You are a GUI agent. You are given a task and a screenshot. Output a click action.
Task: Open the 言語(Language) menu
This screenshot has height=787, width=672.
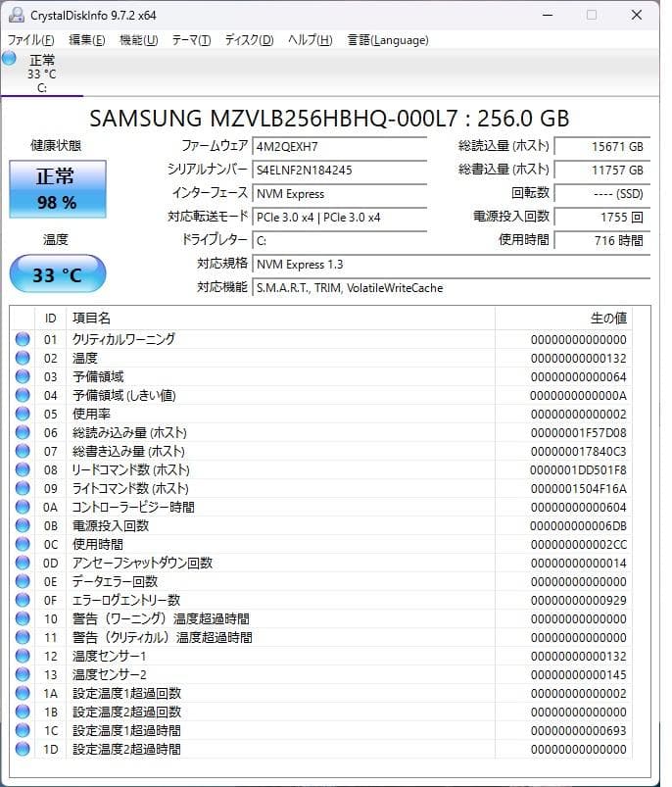point(388,40)
